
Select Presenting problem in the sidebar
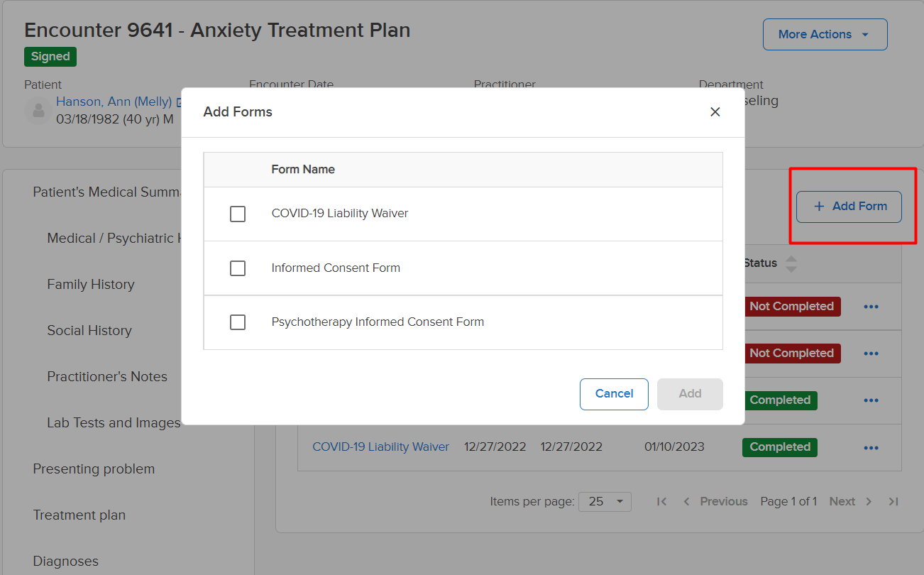point(94,469)
